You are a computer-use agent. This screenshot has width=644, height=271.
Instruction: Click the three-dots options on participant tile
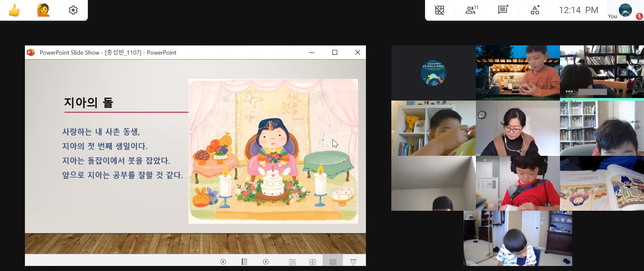(x=569, y=92)
